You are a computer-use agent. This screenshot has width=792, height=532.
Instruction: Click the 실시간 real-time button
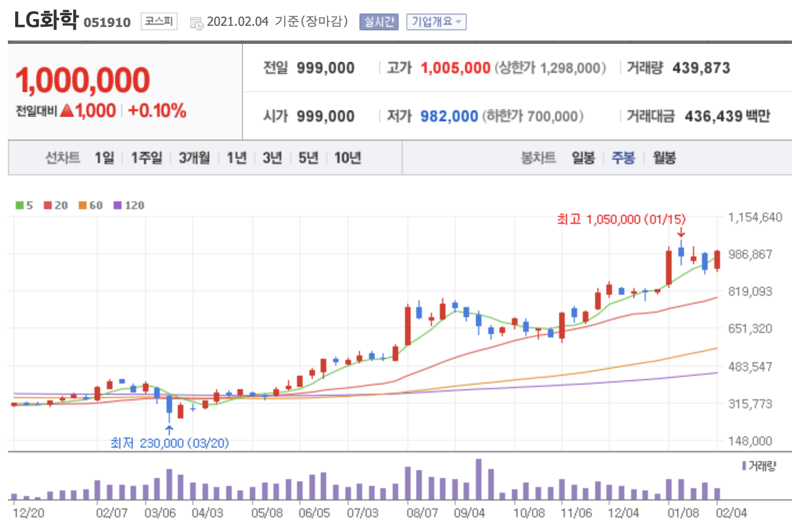pyautogui.click(x=379, y=22)
